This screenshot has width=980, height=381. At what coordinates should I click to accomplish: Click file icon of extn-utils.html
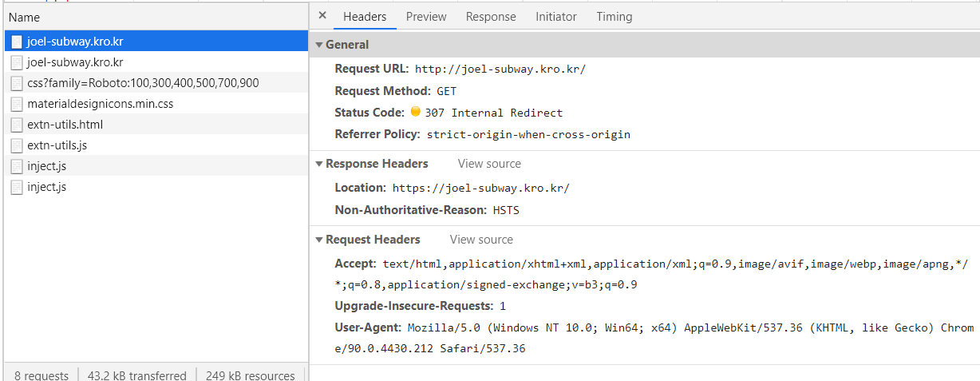pos(17,125)
